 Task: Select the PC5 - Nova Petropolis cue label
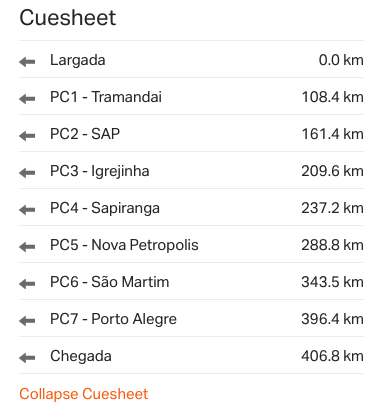click(124, 245)
